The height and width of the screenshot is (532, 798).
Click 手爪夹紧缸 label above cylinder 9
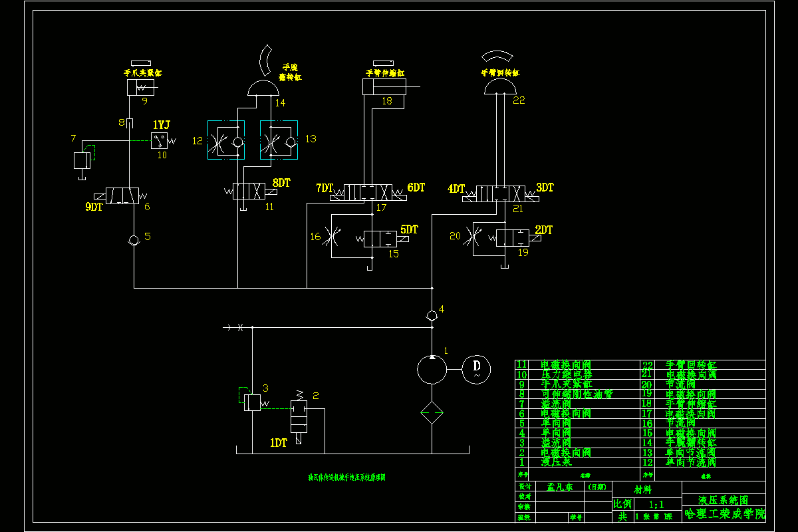point(143,73)
